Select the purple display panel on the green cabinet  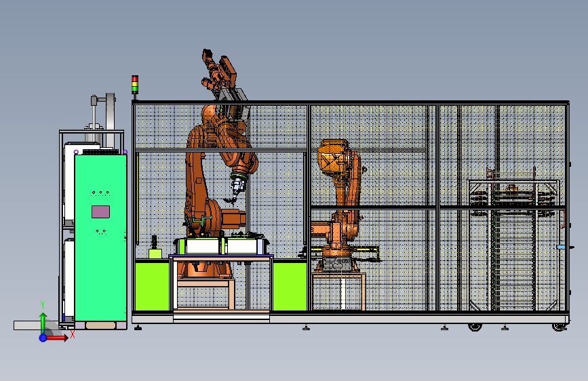point(100,212)
